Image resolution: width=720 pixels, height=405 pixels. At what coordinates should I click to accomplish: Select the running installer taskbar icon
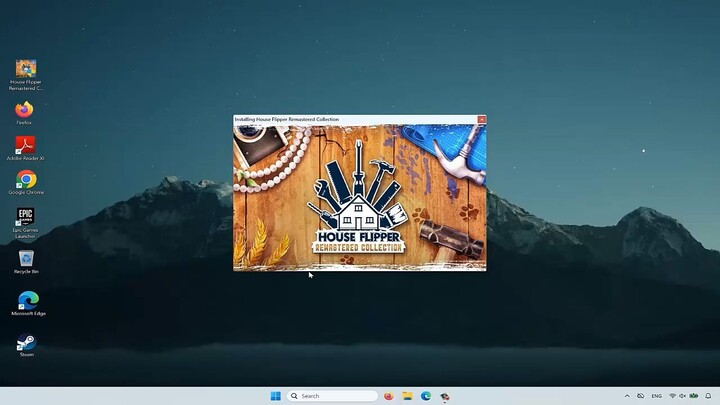pos(444,396)
